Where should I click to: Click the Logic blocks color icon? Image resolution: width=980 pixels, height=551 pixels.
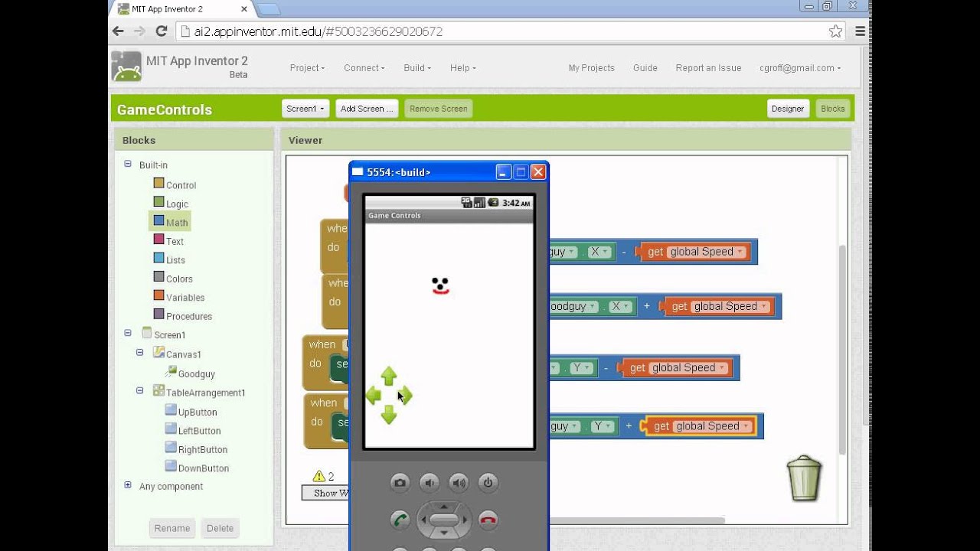[158, 202]
